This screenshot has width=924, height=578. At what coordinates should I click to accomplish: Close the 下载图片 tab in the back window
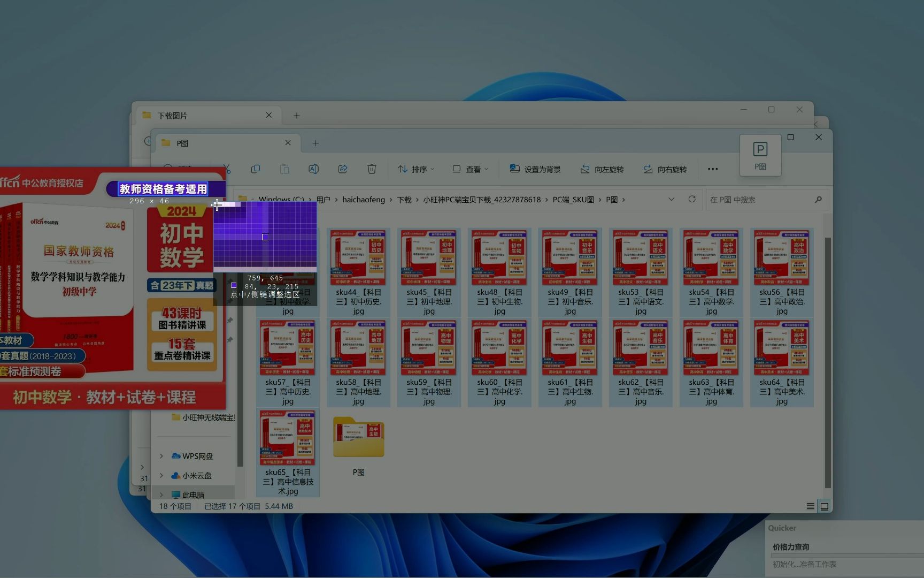pyautogui.click(x=269, y=115)
